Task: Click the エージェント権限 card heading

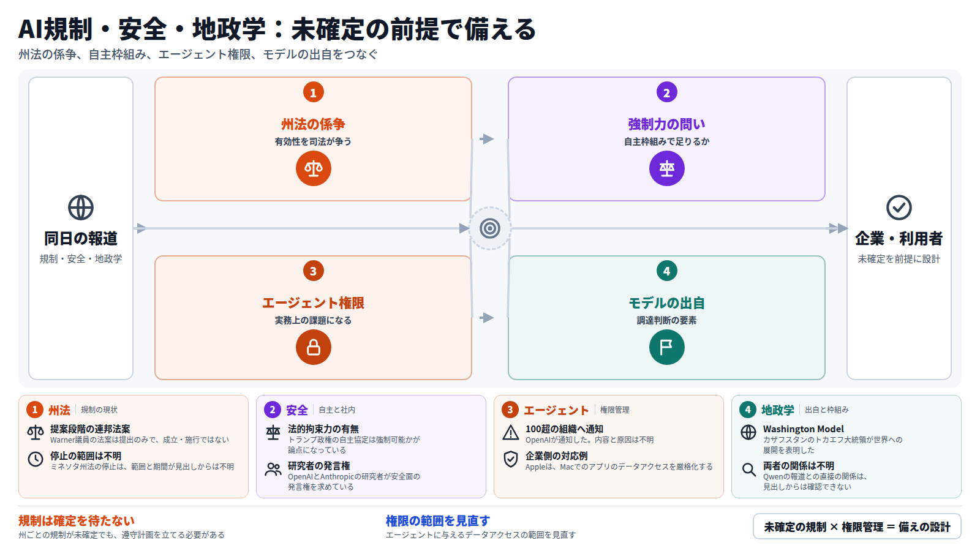Action: click(313, 303)
